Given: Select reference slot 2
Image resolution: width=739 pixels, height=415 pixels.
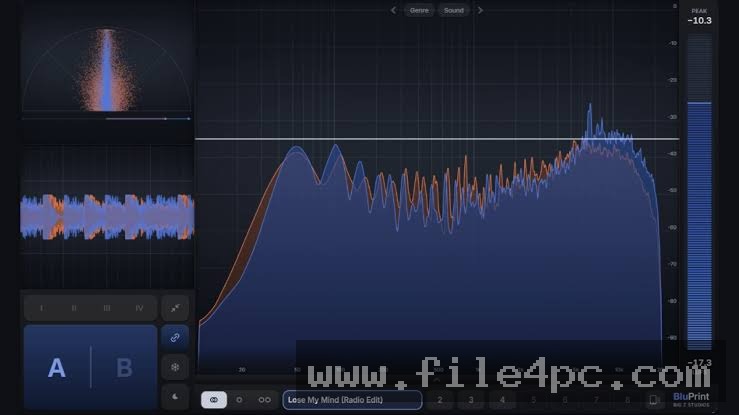Looking at the screenshot, I should 440,400.
